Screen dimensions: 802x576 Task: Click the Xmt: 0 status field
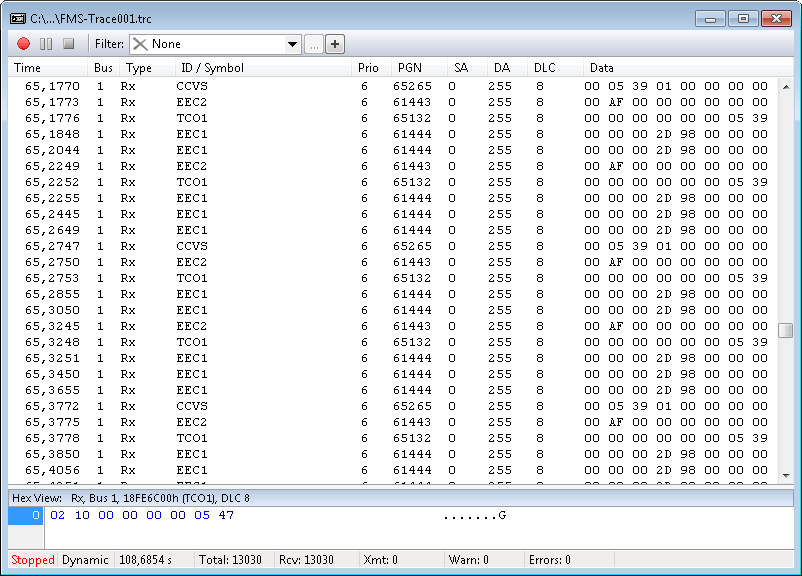401,560
